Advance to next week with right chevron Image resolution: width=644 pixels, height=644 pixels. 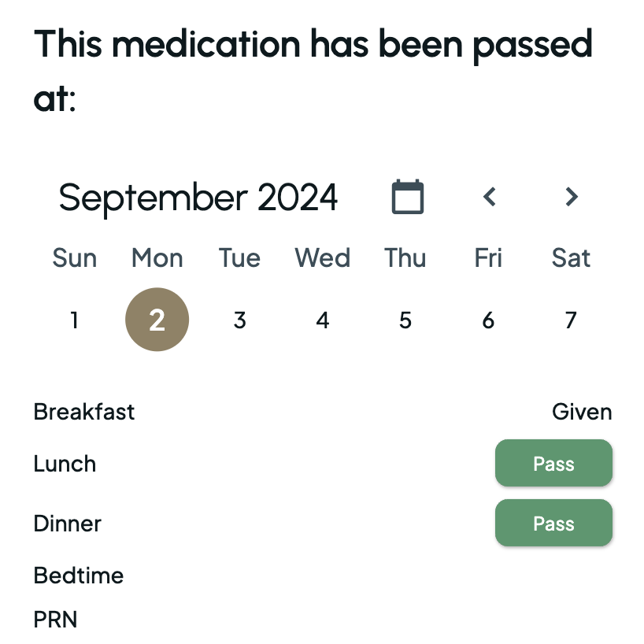click(572, 197)
